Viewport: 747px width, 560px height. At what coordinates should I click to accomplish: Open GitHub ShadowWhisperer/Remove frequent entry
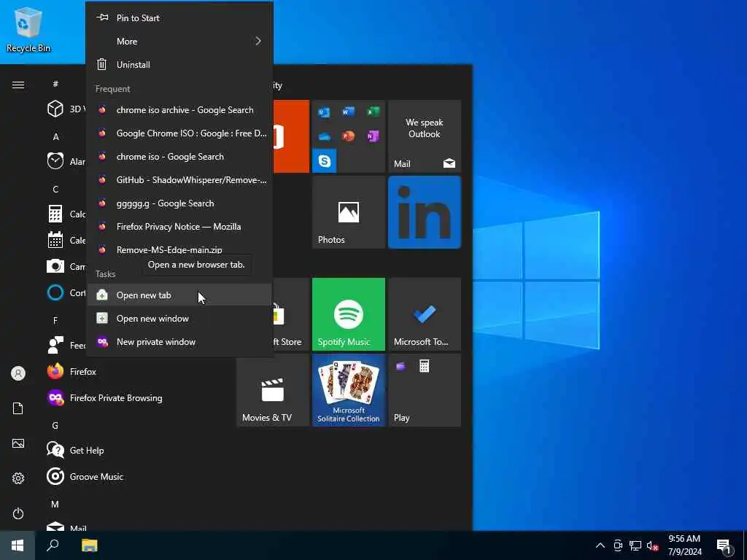179,180
